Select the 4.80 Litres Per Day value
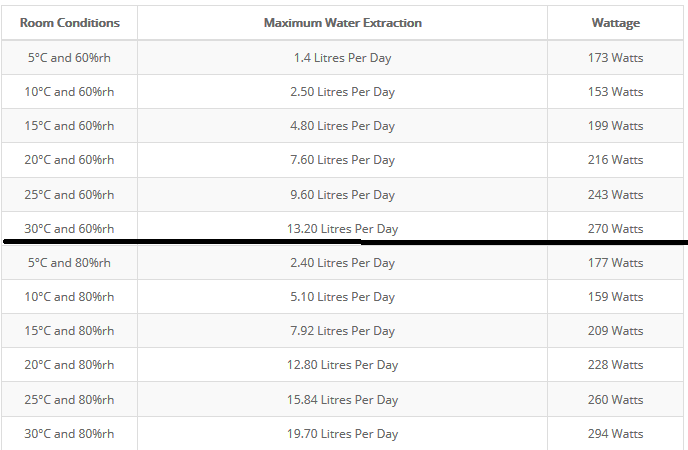 coord(342,126)
